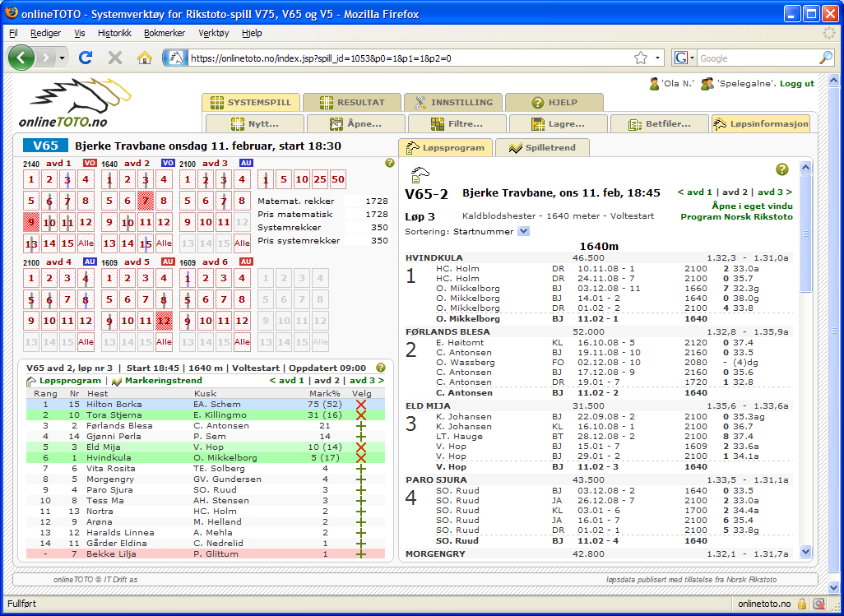The height and width of the screenshot is (616, 844).
Task: Select Bekke Lilja with its Velg plus
Action: point(361,554)
